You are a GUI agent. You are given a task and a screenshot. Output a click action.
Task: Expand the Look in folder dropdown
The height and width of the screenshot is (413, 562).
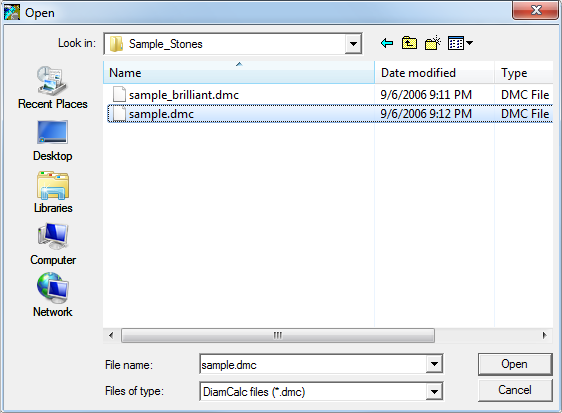coord(353,44)
